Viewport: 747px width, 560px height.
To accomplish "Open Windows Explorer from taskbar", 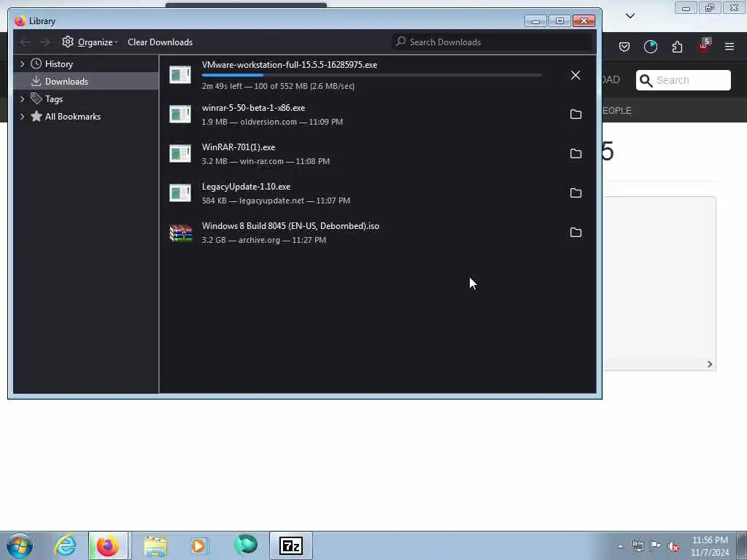I will click(x=155, y=546).
